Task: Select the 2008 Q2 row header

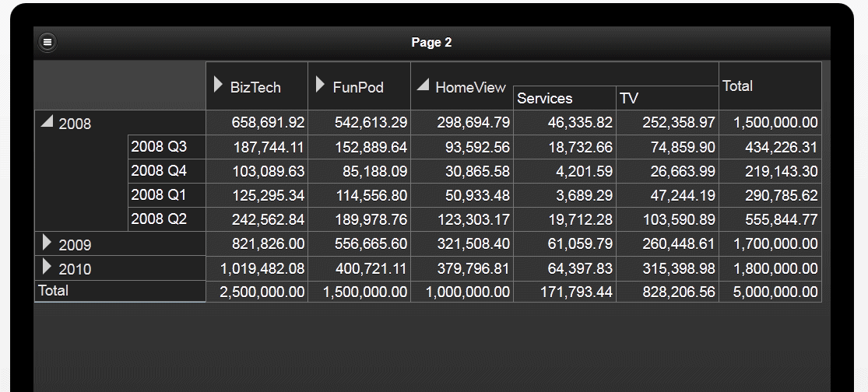Action: coord(167,219)
